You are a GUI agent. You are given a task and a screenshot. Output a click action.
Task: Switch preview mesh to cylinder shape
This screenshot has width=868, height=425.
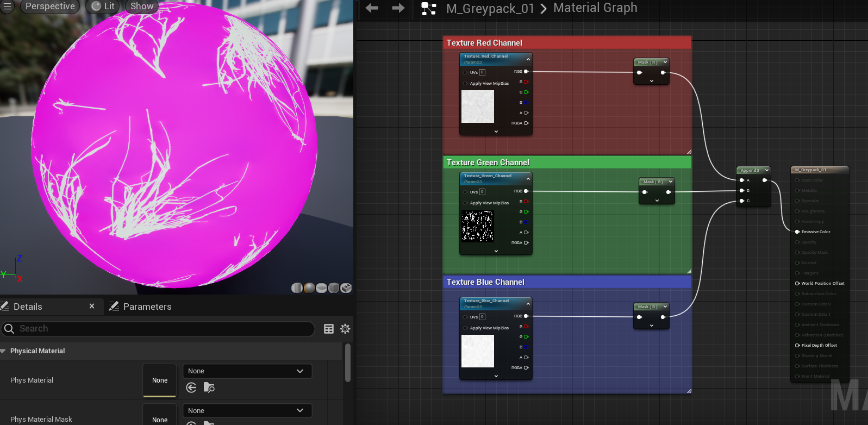coord(297,288)
